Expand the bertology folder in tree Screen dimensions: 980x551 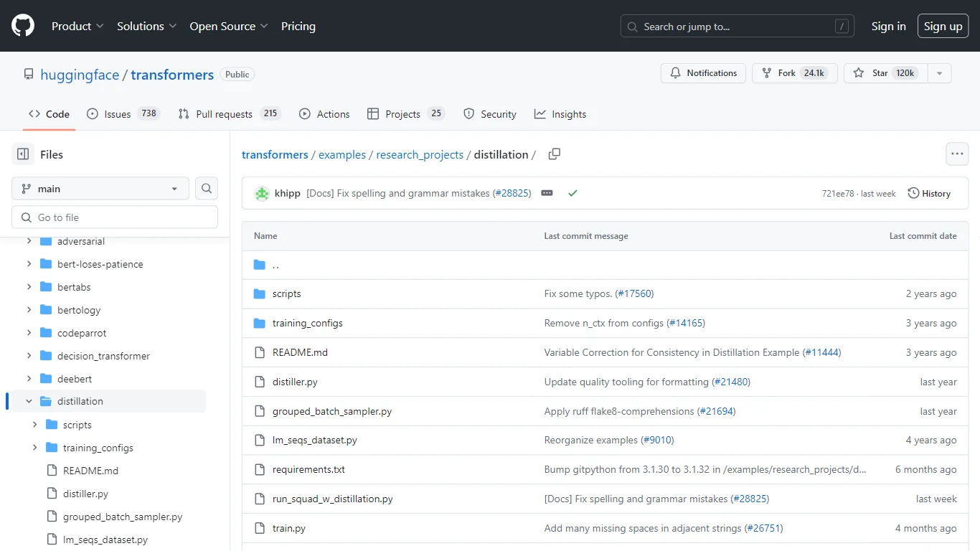[x=29, y=310]
